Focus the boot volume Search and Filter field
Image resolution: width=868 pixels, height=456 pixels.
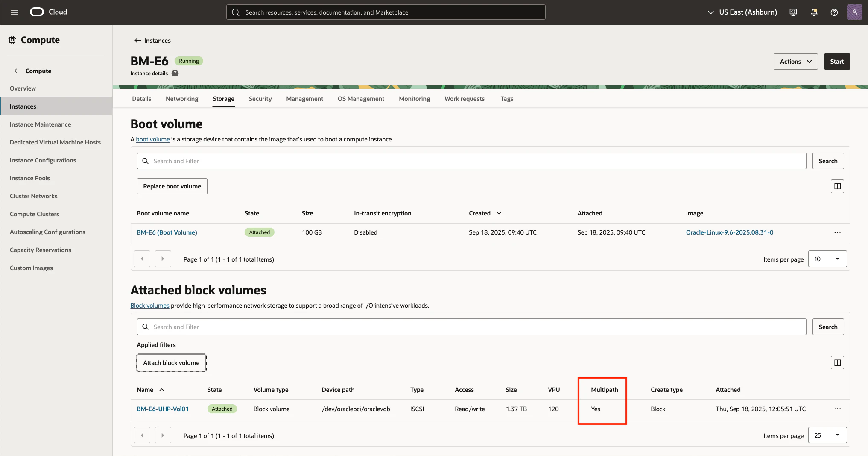(x=471, y=161)
